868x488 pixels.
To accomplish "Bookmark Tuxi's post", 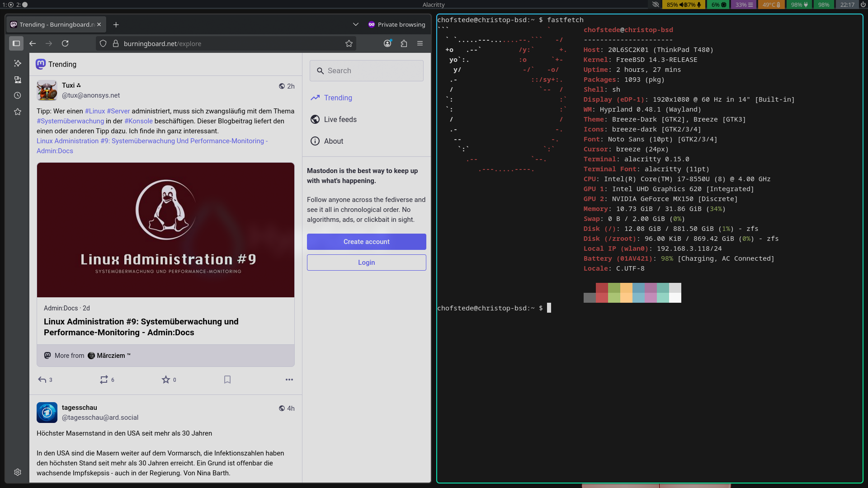I will point(227,380).
